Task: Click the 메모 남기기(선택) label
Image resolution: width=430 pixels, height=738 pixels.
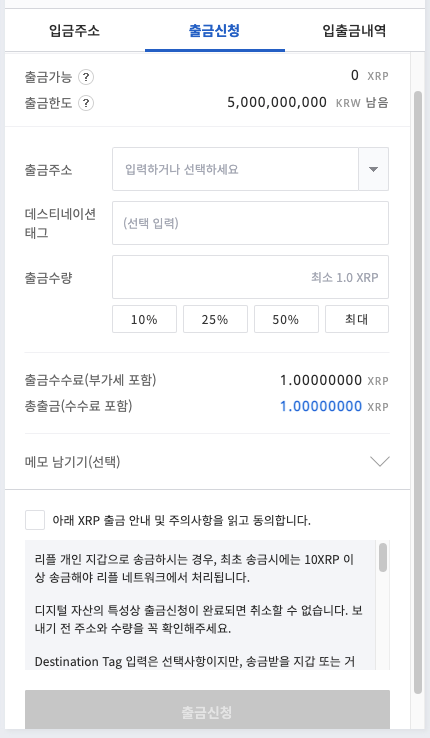Action: pos(72,462)
